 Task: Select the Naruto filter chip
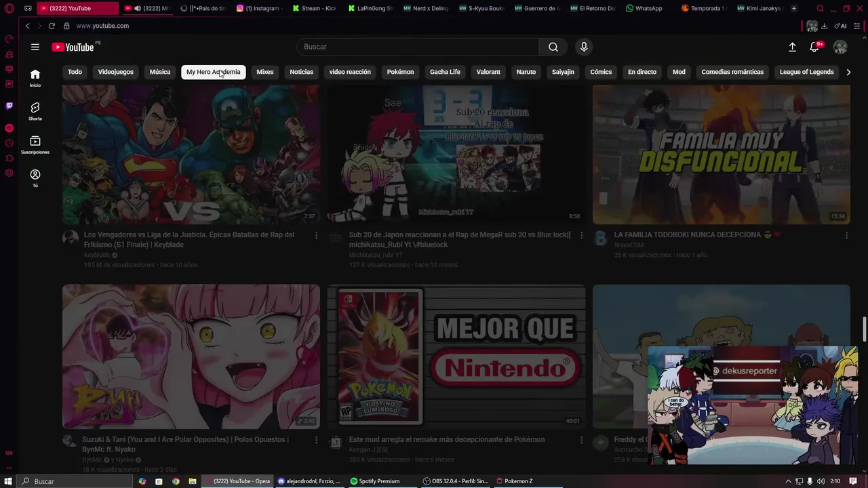(x=526, y=72)
